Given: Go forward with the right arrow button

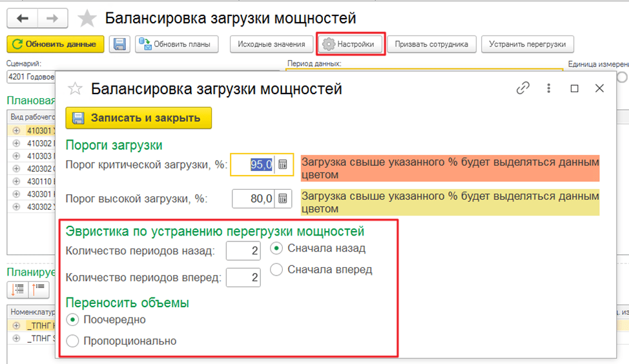Looking at the screenshot, I should tap(52, 19).
